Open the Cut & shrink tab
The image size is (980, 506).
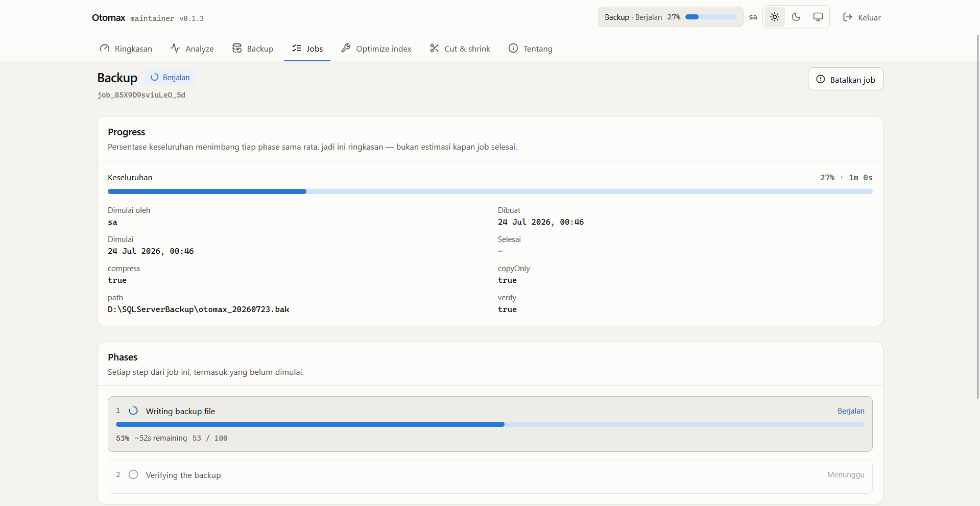pos(460,49)
